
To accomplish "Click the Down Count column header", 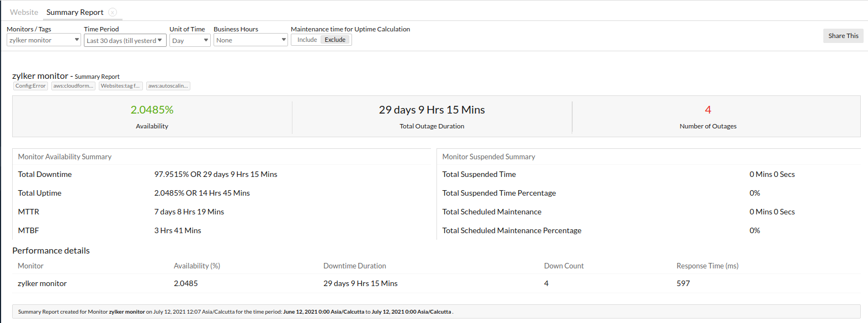I will [563, 266].
